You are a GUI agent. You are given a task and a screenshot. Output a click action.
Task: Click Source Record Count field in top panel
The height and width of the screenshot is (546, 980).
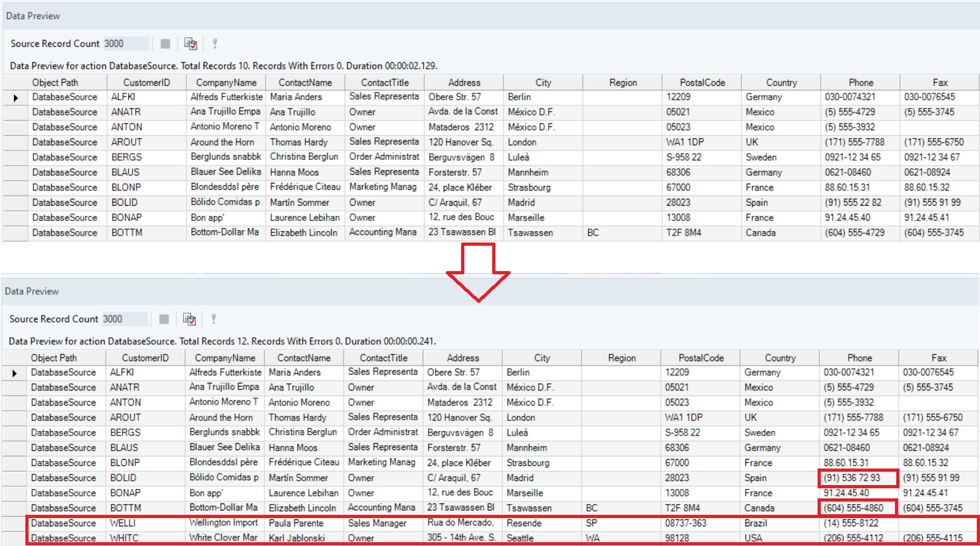(x=126, y=44)
